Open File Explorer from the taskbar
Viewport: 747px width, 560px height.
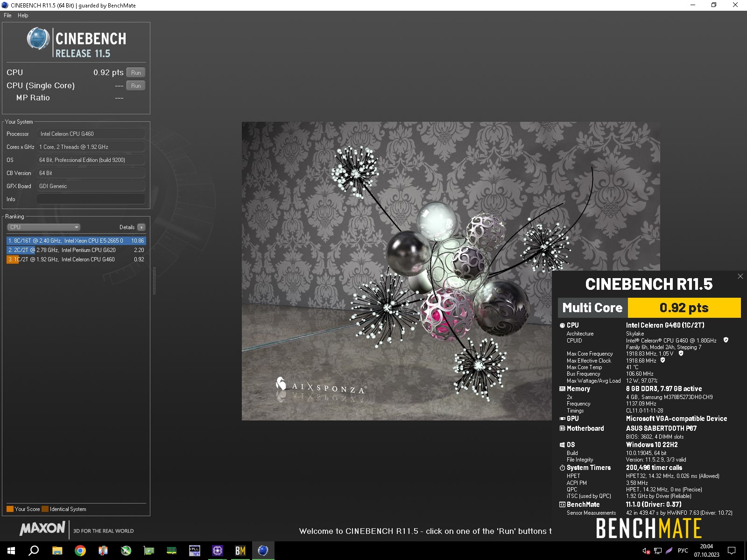pyautogui.click(x=57, y=551)
